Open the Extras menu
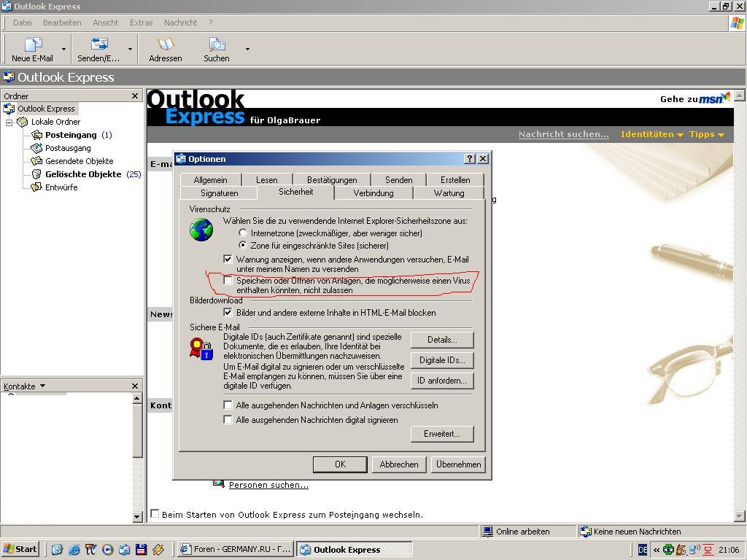The image size is (747, 560). (x=141, y=23)
